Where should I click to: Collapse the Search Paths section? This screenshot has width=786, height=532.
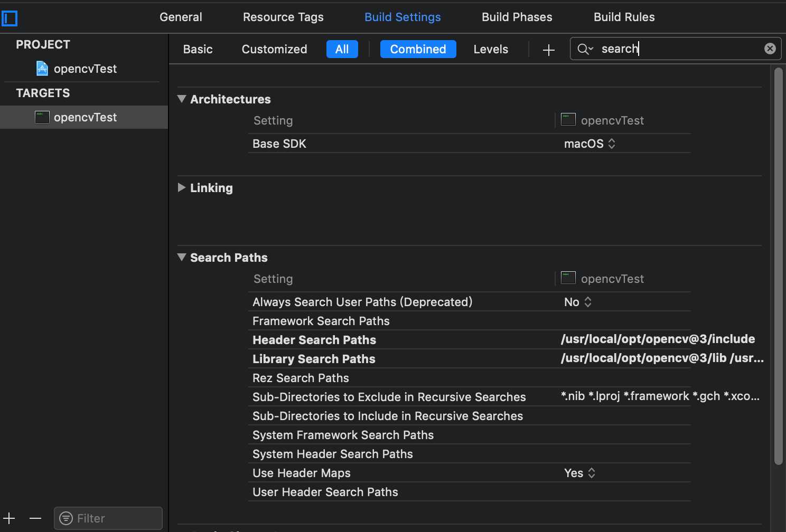[x=182, y=257]
